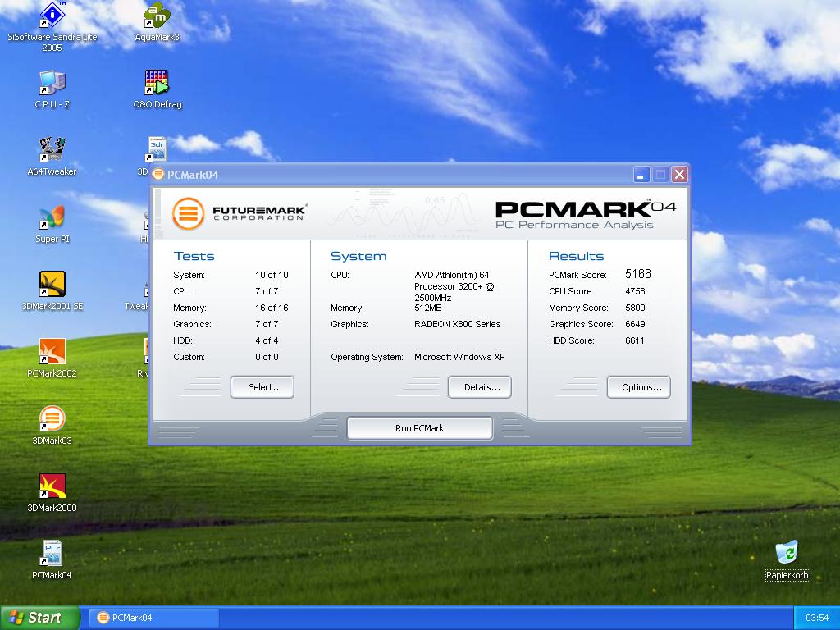Launch CPU-Z from the desktop
This screenshot has width=840, height=630.
coord(52,84)
